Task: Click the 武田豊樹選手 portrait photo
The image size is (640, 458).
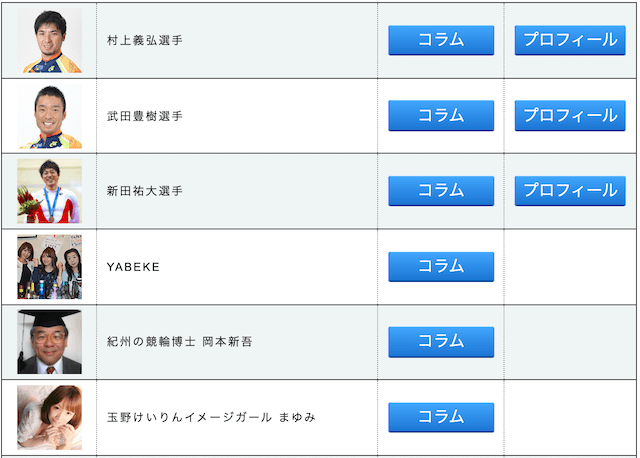Action: coord(49,116)
